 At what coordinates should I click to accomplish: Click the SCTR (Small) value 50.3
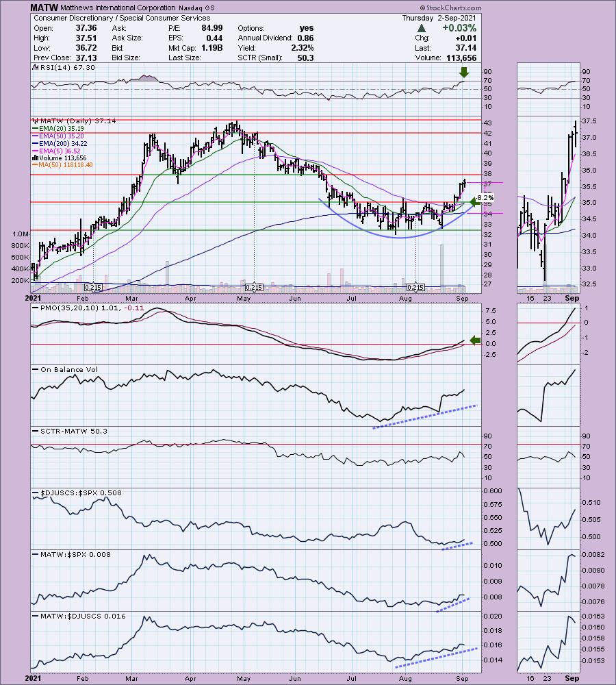pyautogui.click(x=305, y=58)
